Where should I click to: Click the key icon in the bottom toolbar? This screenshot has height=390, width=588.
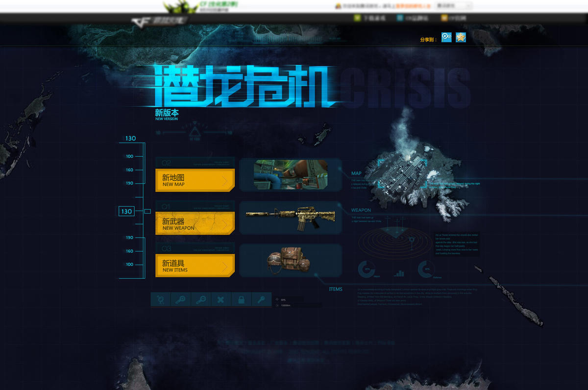pyautogui.click(x=261, y=299)
